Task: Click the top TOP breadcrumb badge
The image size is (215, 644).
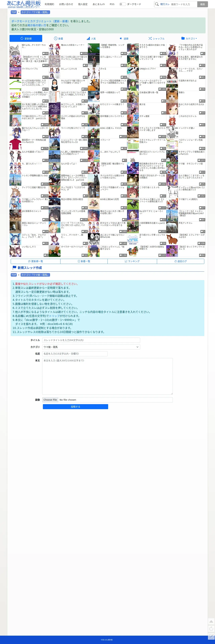Action: pyautogui.click(x=14, y=12)
